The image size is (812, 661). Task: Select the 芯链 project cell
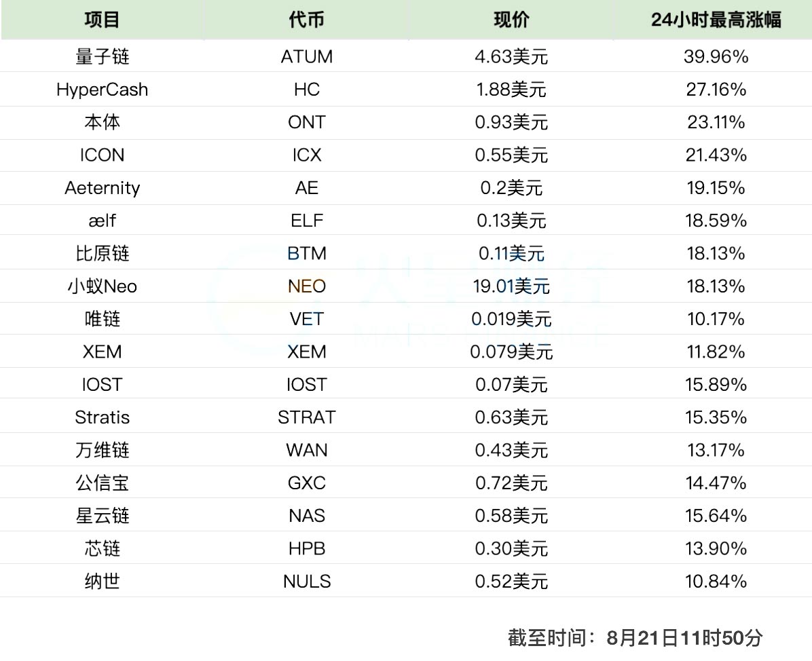click(x=102, y=548)
